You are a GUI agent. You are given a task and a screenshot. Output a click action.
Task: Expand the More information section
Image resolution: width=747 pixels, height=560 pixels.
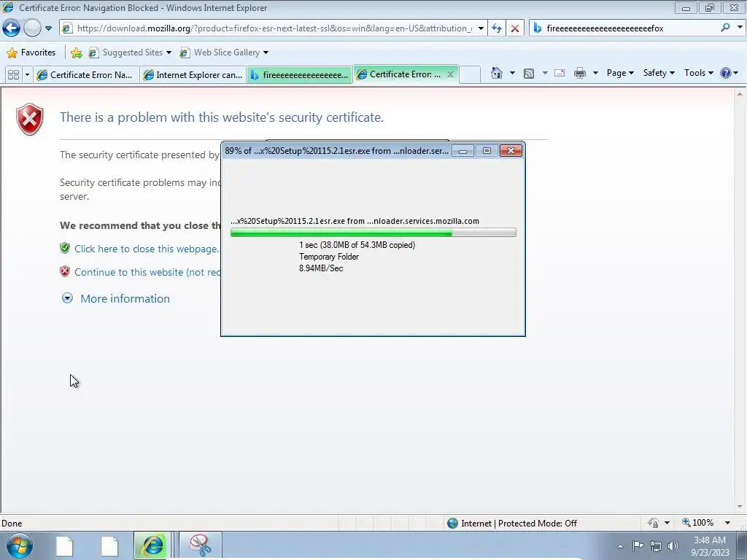tap(67, 298)
